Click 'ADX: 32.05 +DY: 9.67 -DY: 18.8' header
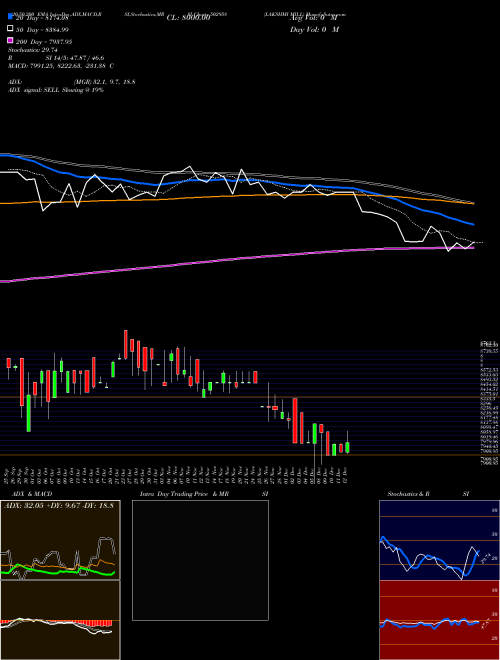The height and width of the screenshot is (660, 500). (x=59, y=505)
